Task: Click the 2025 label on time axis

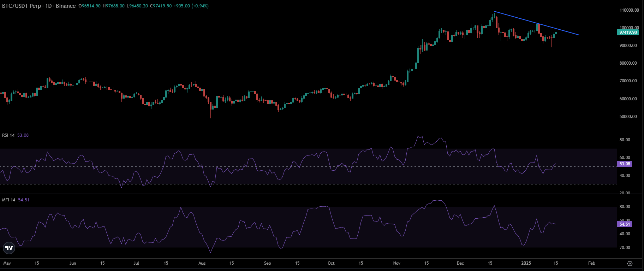Action: (x=526, y=263)
